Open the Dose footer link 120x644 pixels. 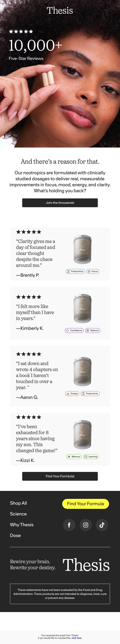coord(15,535)
